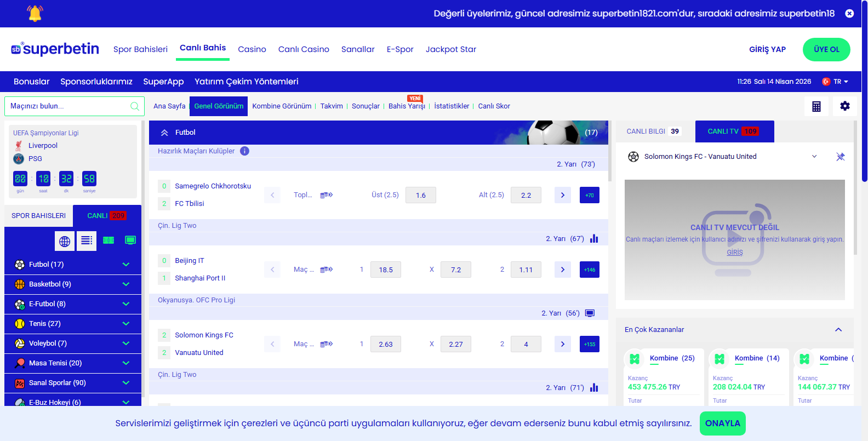Accept cookies with ONAYLA button
Screen dimensions: 868x441
723,423
